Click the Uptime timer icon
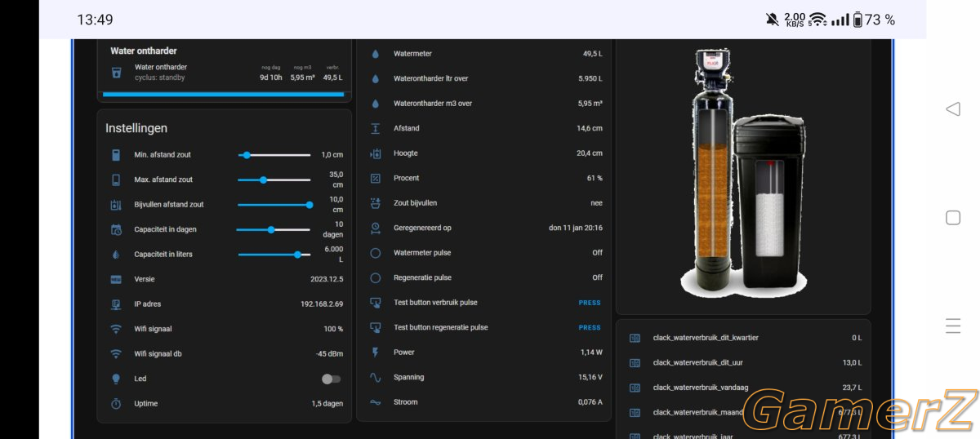This screenshot has height=439, width=980. [116, 403]
